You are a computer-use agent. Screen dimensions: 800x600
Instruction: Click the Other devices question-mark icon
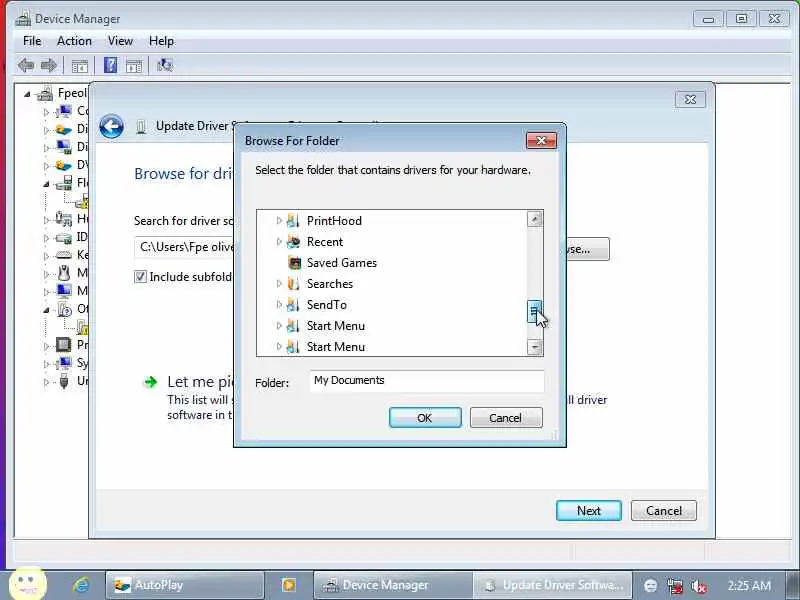[x=65, y=309]
